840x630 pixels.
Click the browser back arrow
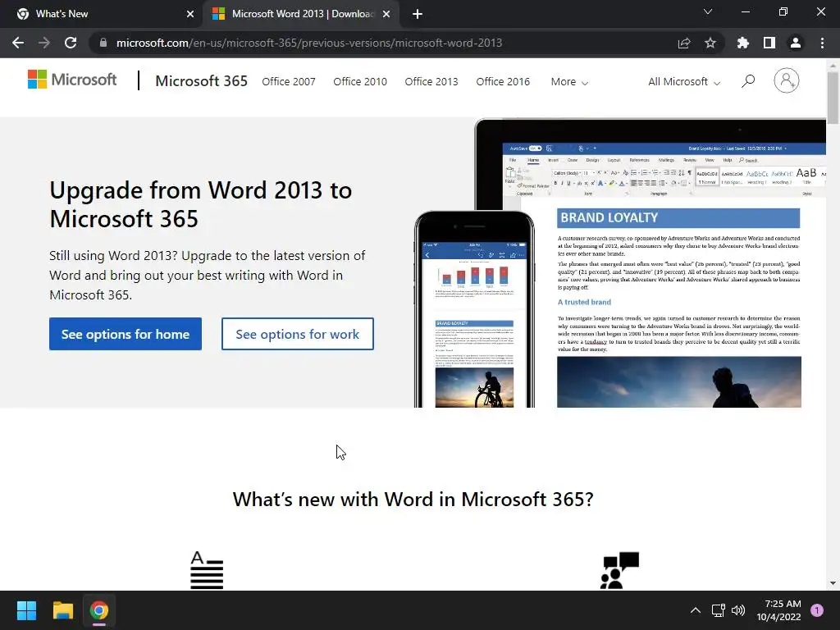18,43
